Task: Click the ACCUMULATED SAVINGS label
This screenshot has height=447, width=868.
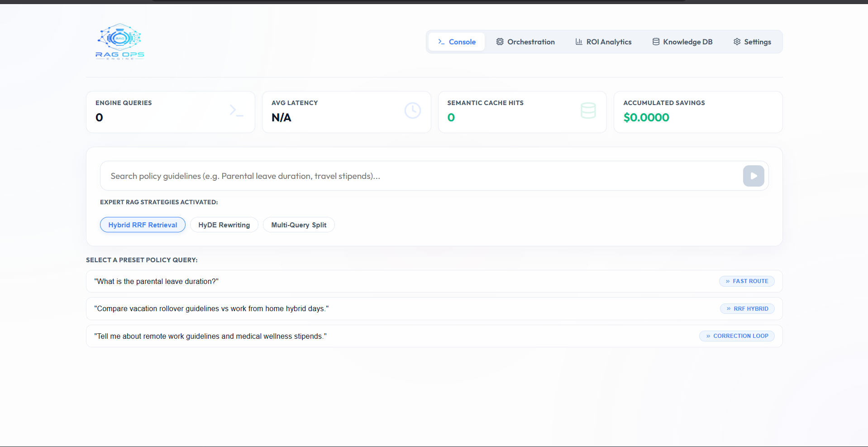Action: (x=664, y=103)
